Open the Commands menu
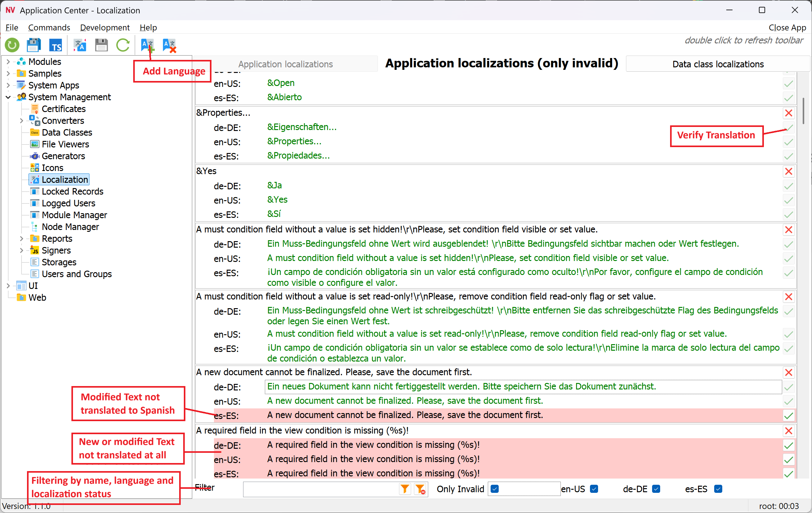The image size is (812, 513). (x=49, y=27)
